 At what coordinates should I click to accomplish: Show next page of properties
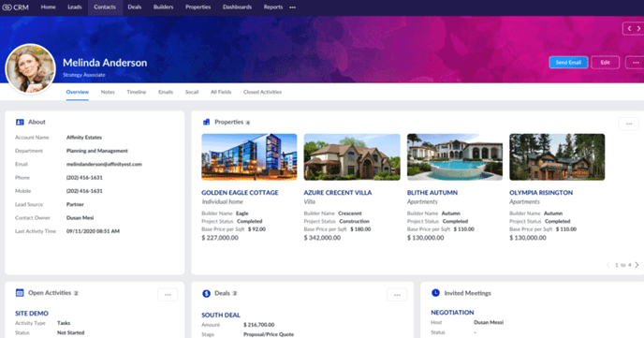[x=637, y=265]
